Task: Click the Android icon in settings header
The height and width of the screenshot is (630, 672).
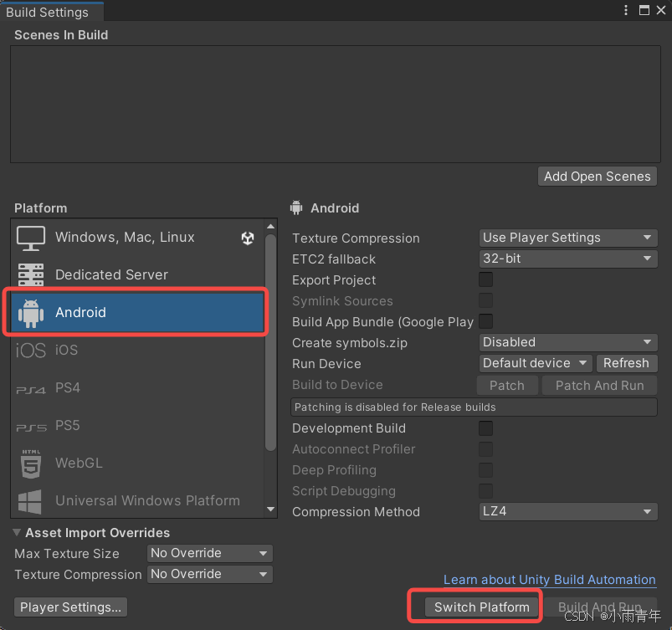Action: 296,207
